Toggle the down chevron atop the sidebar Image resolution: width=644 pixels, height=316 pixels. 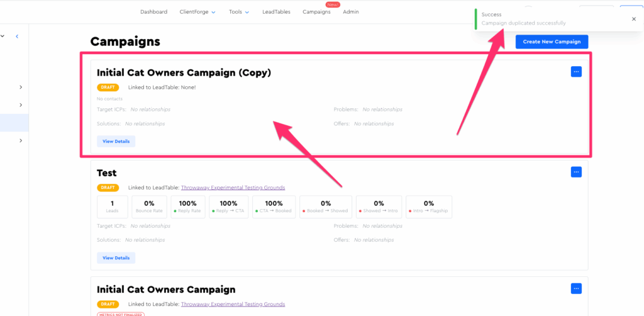point(3,37)
